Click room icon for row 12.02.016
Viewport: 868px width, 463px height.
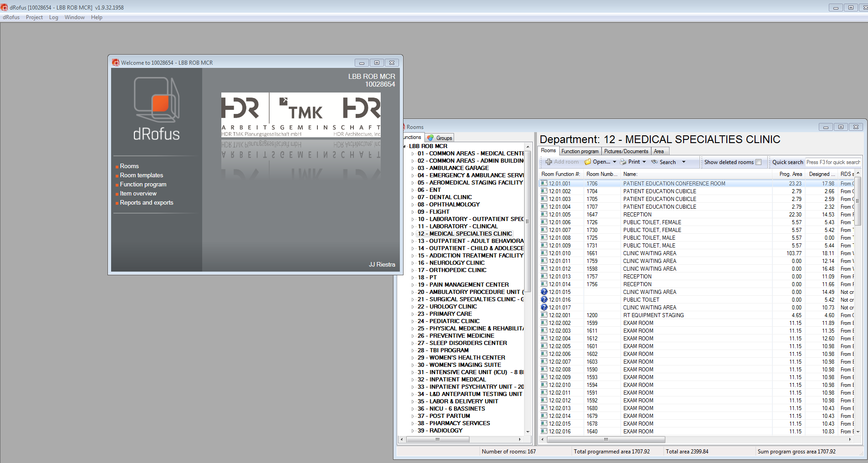[x=544, y=432]
